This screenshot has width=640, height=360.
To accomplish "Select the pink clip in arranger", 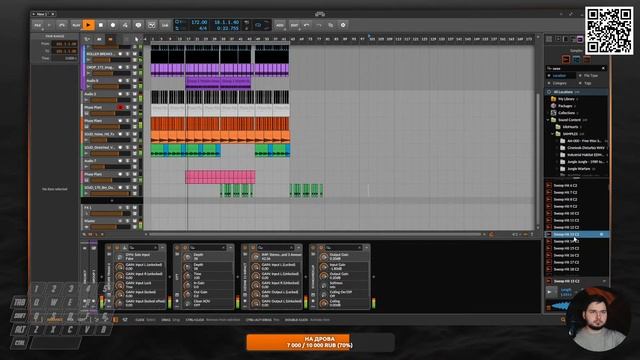I will pyautogui.click(x=220, y=177).
